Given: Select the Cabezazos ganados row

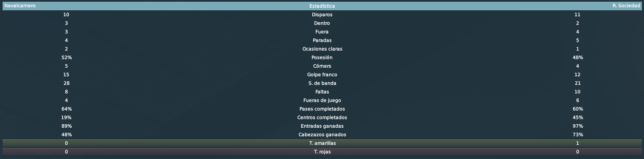Looking at the screenshot, I should [322, 135].
